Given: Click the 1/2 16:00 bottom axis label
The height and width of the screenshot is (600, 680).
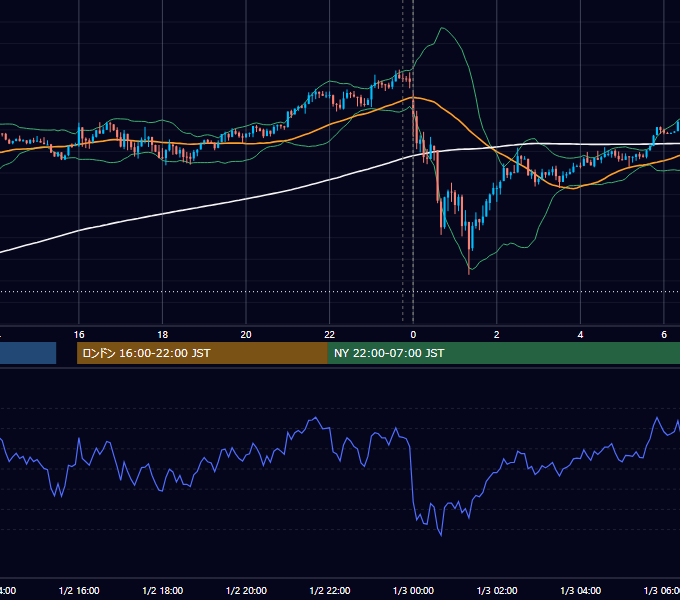Looking at the screenshot, I should point(79,591).
